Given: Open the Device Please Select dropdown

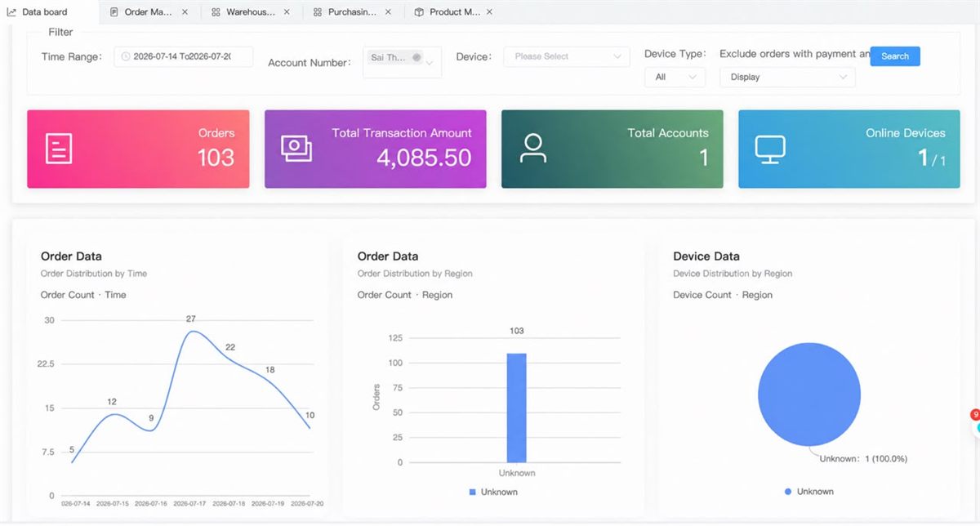Looking at the screenshot, I should (567, 56).
